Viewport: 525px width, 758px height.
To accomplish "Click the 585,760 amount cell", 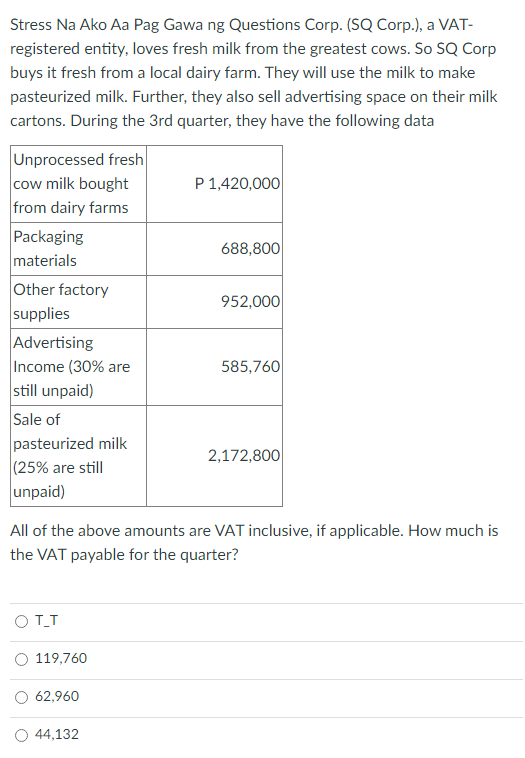I will coord(215,367).
